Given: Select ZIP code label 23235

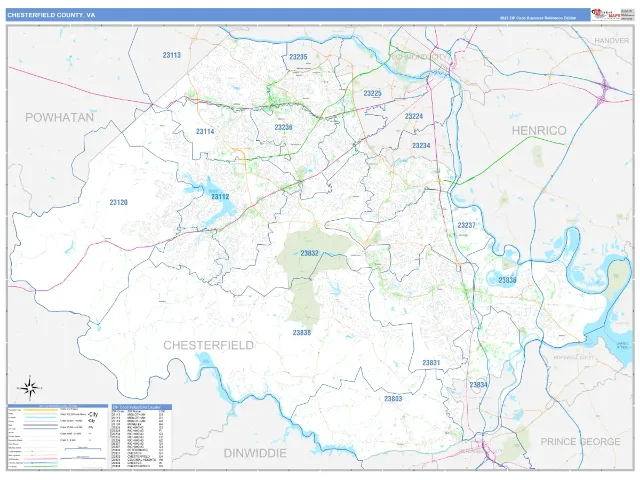Looking at the screenshot, I should coord(298,57).
